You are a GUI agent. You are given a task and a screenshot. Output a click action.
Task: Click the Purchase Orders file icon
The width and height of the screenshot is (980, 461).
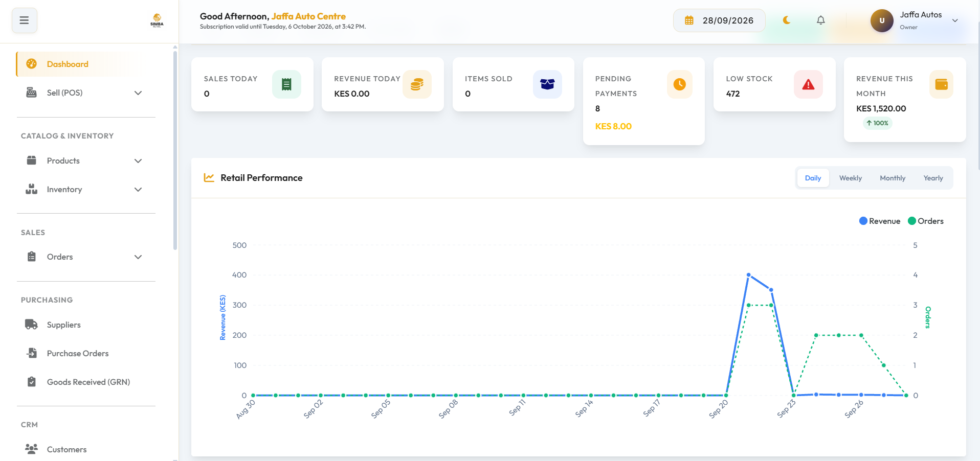32,353
